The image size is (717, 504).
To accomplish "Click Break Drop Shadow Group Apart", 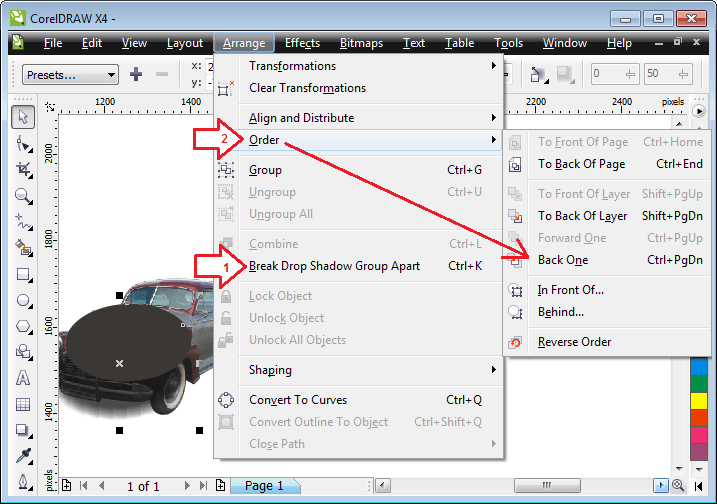I will point(334,266).
